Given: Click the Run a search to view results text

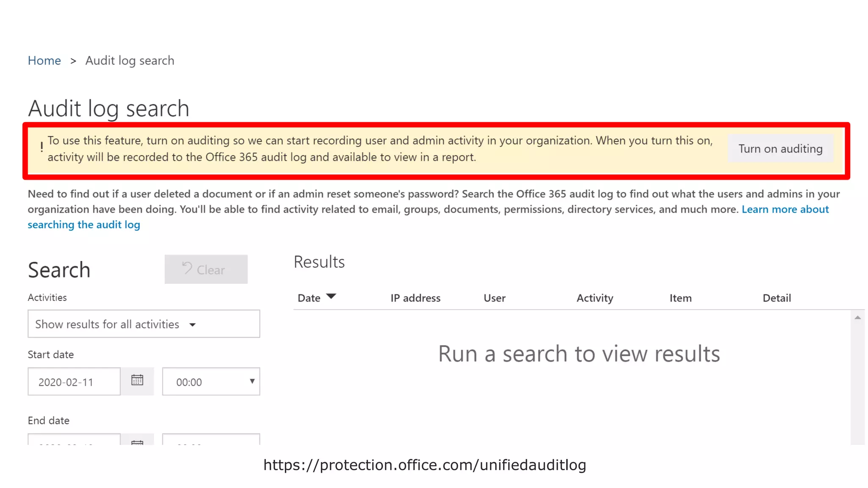Looking at the screenshot, I should click(x=579, y=354).
